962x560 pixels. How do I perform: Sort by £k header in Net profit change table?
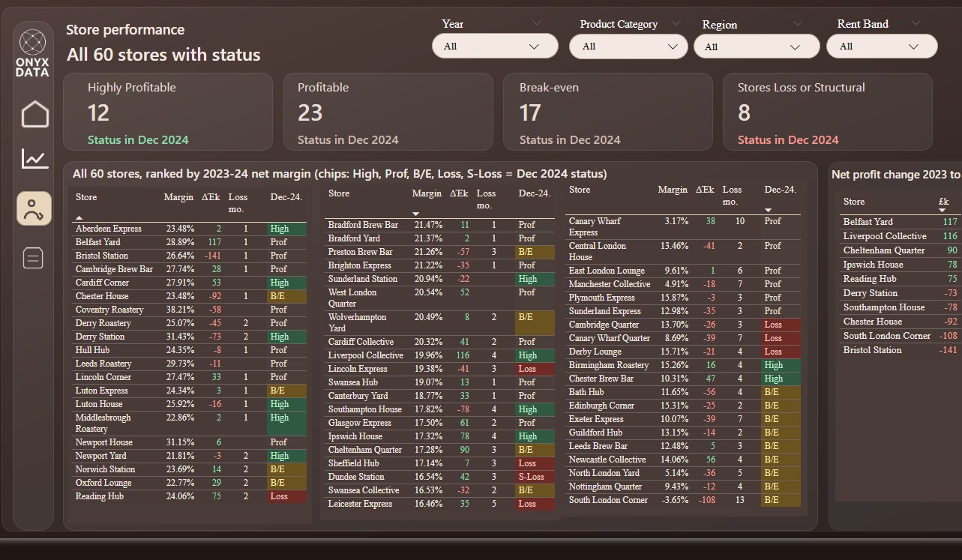pos(944,202)
